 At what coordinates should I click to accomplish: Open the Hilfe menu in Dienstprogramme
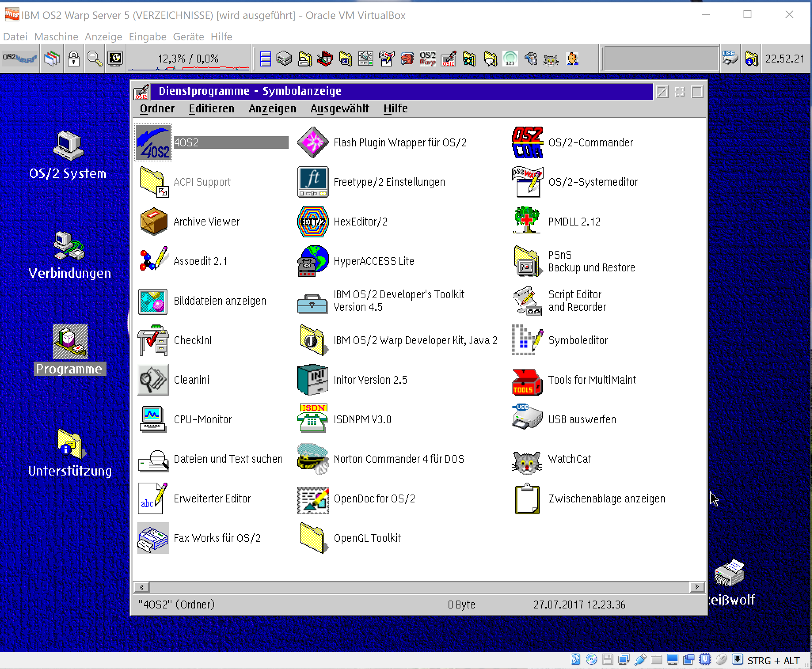pyautogui.click(x=396, y=108)
